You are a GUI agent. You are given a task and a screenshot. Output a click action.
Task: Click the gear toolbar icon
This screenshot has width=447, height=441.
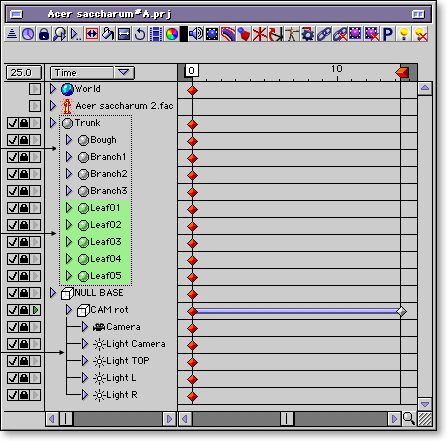tap(307, 34)
